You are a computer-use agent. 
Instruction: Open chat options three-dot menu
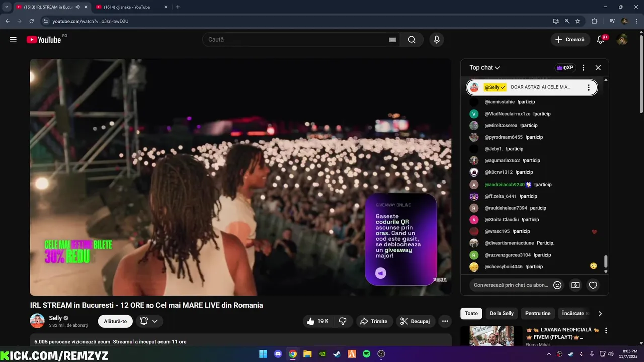pos(583,68)
